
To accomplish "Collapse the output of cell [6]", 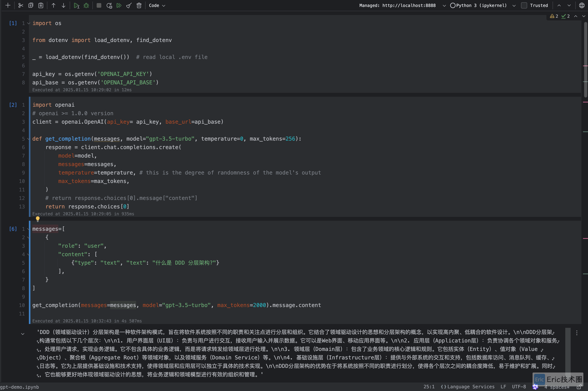I will [x=23, y=334].
